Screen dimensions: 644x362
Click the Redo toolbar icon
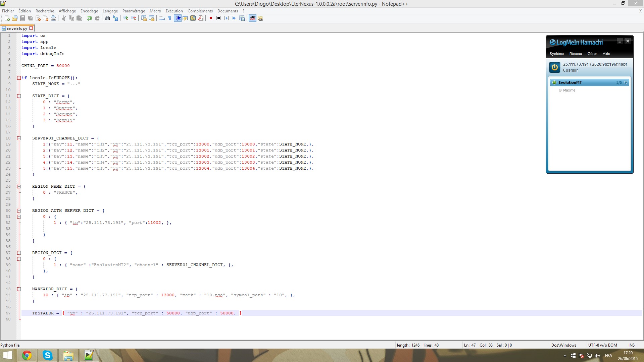[x=97, y=18]
